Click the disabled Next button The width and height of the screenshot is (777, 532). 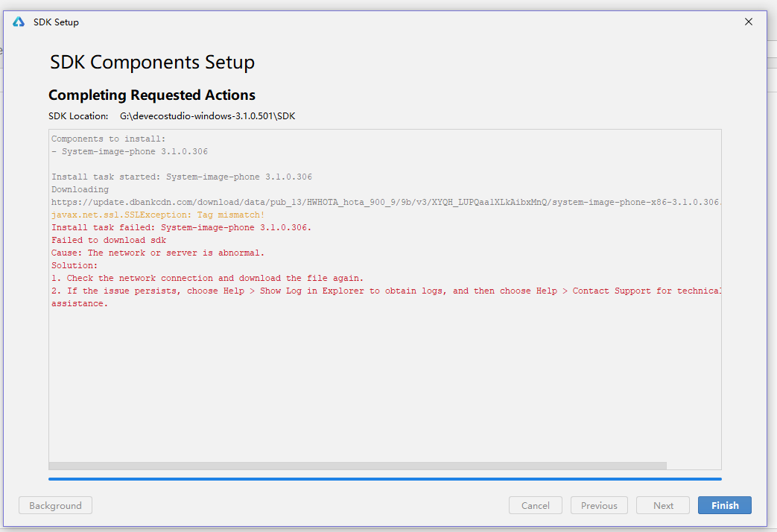coord(663,505)
